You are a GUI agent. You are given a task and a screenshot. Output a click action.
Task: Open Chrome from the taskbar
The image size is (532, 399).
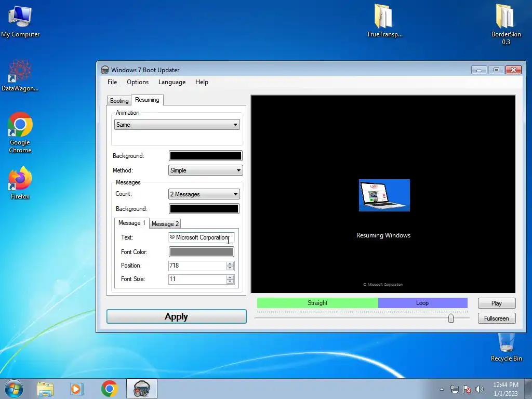coord(109,389)
